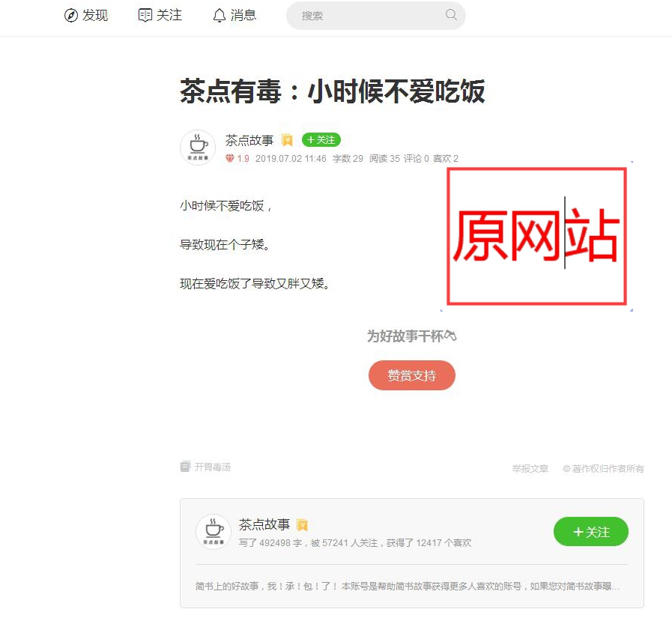Screen dimensions: 672x621
Task: Click the large green +关注 button in the author card
Action: click(591, 532)
